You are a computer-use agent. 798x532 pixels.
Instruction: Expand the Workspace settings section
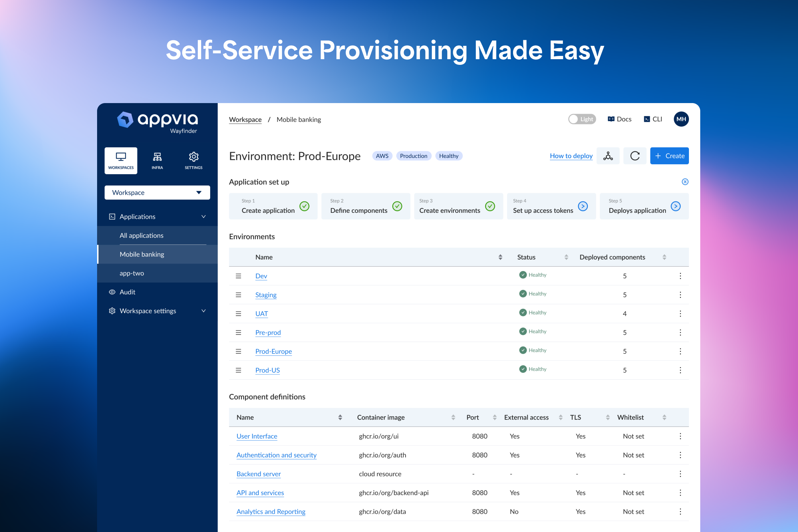click(x=203, y=311)
